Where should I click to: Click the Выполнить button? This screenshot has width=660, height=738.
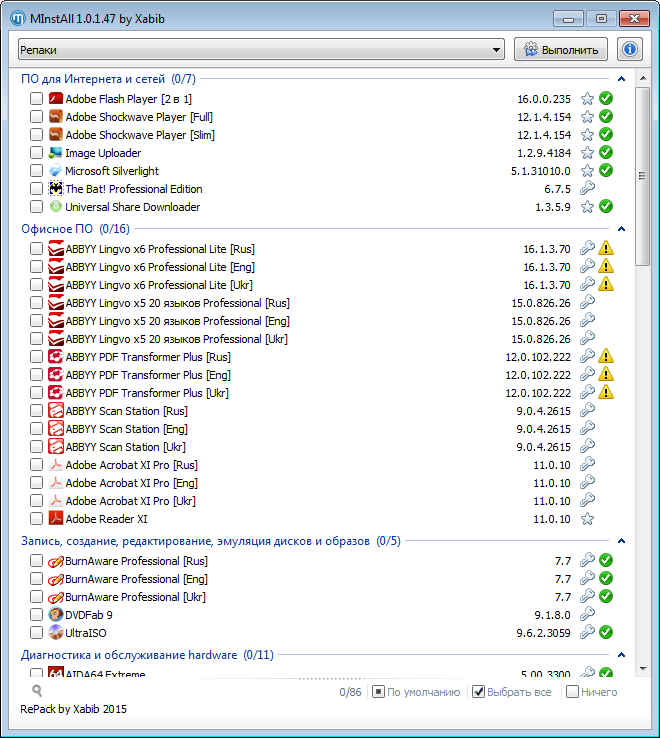click(x=561, y=49)
